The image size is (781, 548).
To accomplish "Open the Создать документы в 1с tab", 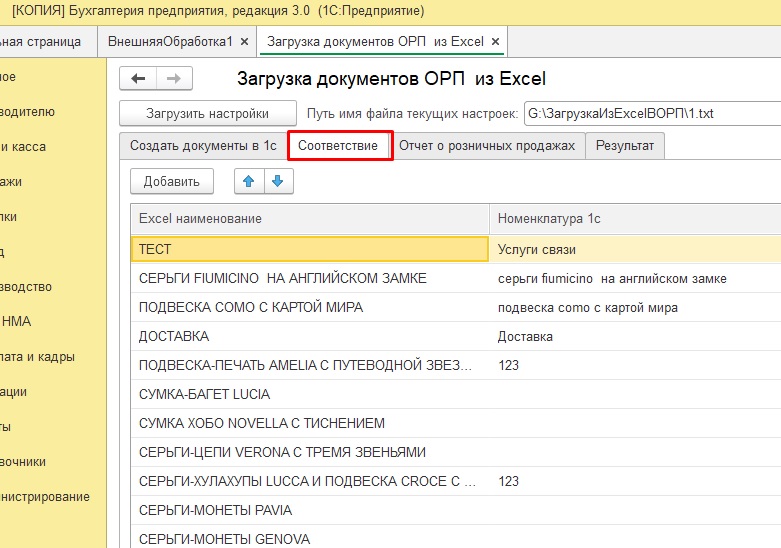I will point(203,146).
